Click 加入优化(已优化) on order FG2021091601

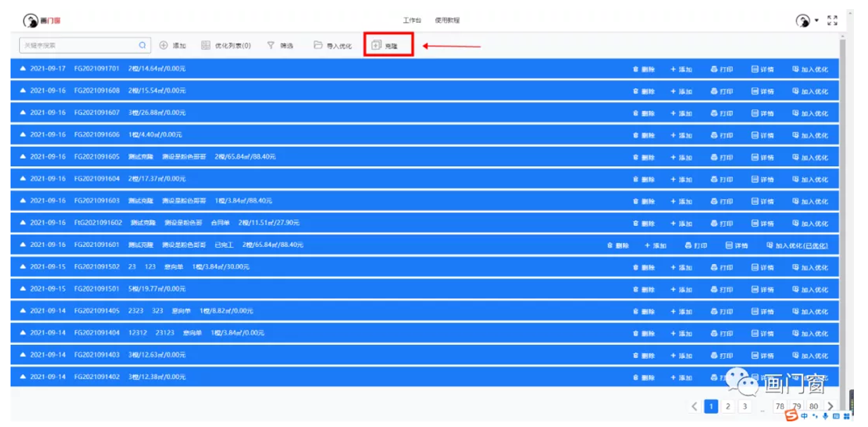click(797, 246)
